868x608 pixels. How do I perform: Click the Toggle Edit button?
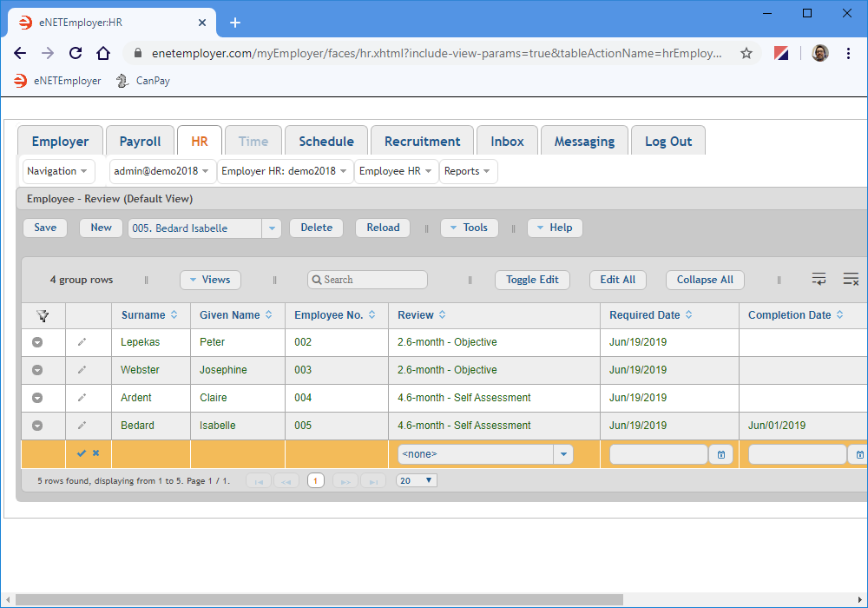pyautogui.click(x=533, y=280)
